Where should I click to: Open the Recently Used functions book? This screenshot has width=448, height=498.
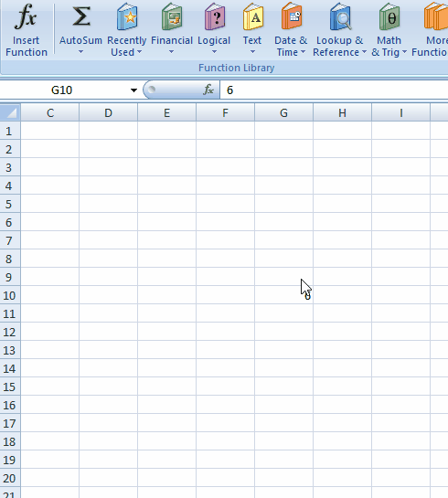pos(127,16)
